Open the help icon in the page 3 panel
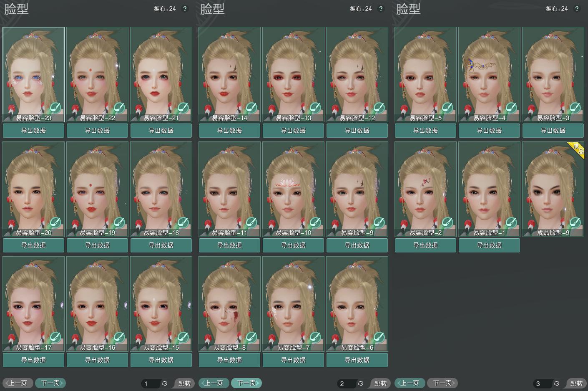The image size is (588, 391). [577, 9]
